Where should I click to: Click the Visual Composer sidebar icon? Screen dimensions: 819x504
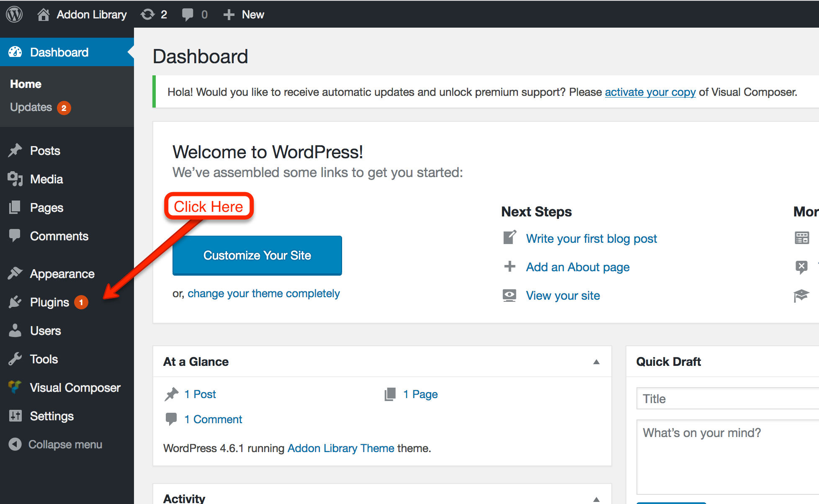(x=15, y=387)
